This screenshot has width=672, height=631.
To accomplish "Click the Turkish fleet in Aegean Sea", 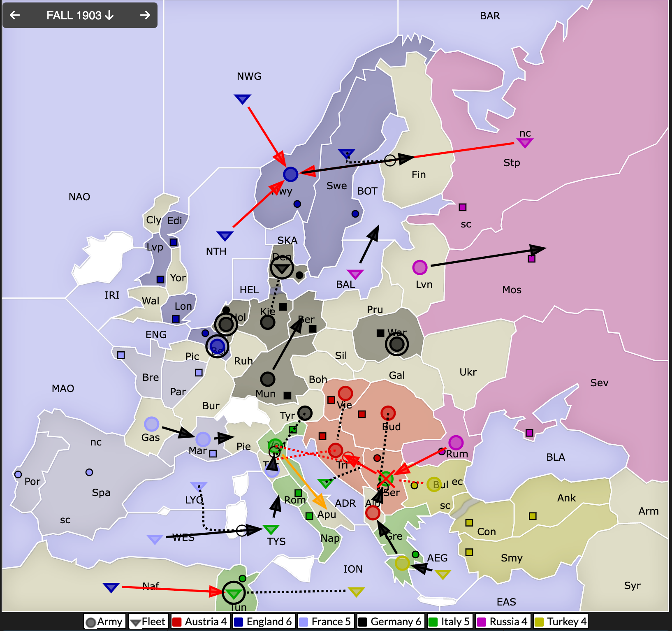I will tap(443, 574).
